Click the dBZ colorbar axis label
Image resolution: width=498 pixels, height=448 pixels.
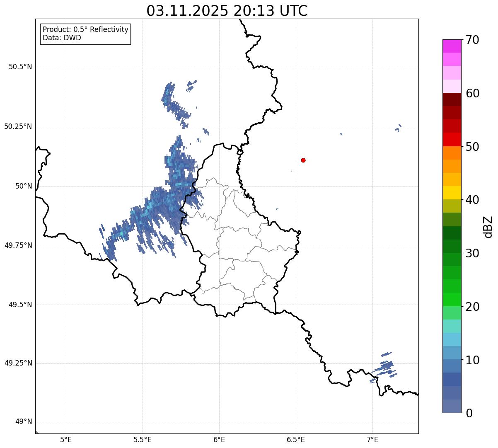point(488,226)
